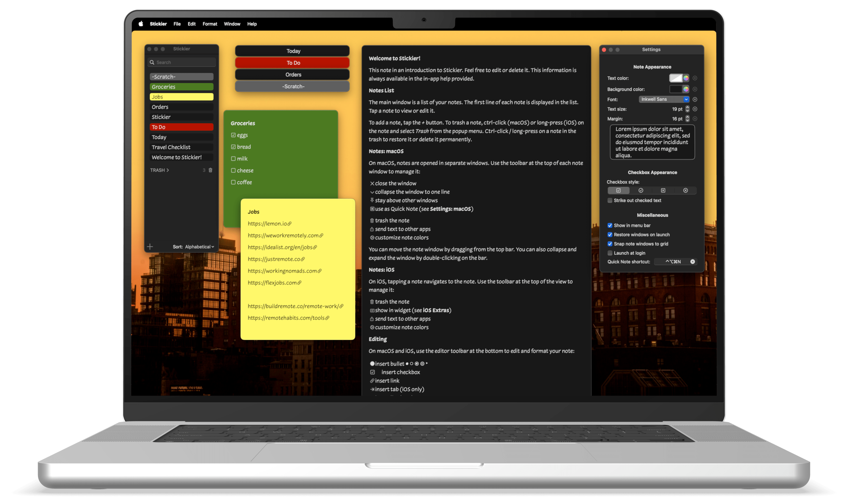This screenshot has height=504, width=848.
Task: Select the circle checkmark checkbox style
Action: 641,190
